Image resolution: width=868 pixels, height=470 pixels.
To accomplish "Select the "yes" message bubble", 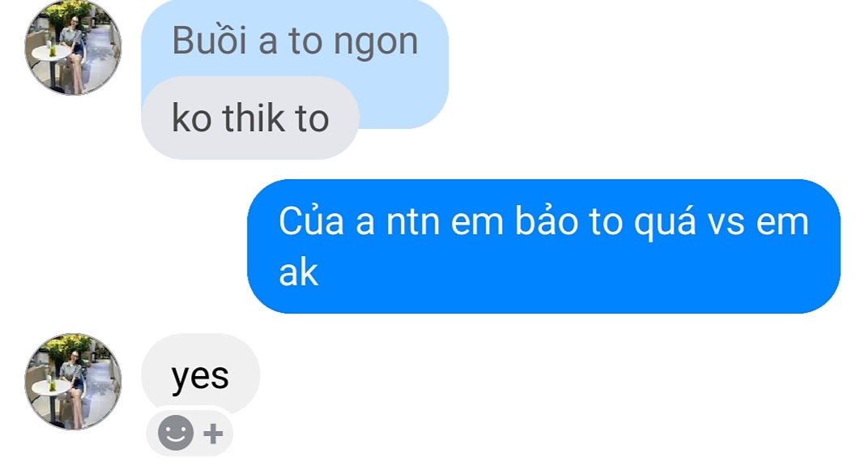I will click(x=200, y=374).
